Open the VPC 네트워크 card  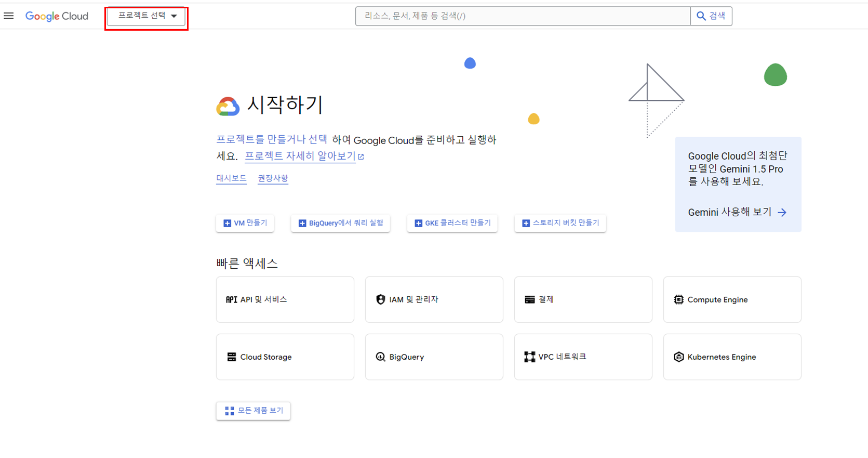tap(583, 357)
